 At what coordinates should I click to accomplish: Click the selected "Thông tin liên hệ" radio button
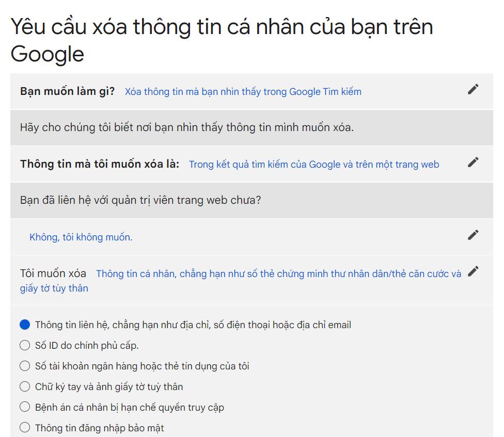[x=24, y=325]
